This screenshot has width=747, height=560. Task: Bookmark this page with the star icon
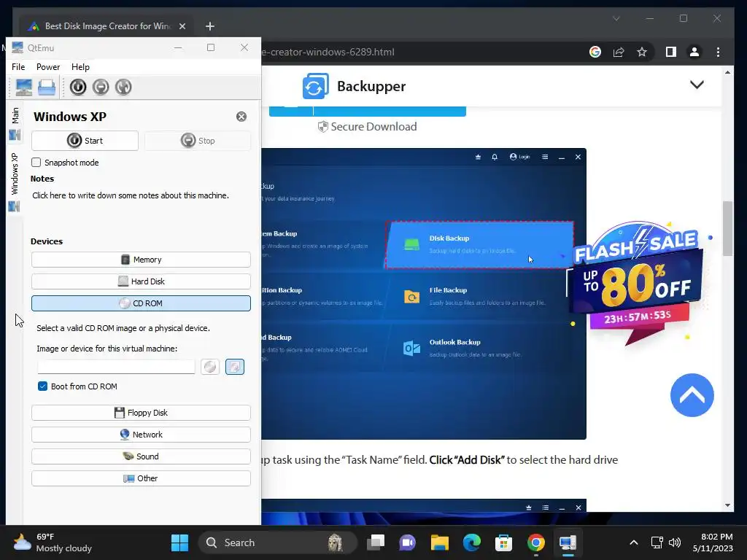pyautogui.click(x=642, y=52)
